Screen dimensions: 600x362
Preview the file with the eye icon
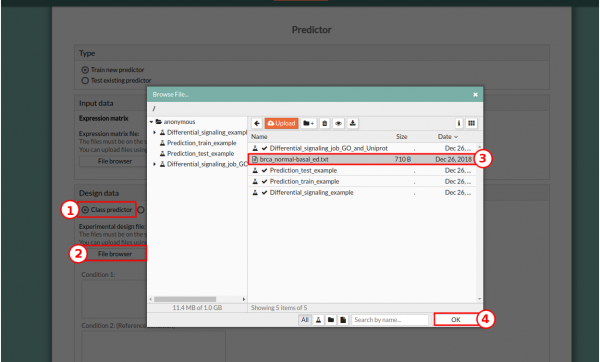click(338, 123)
